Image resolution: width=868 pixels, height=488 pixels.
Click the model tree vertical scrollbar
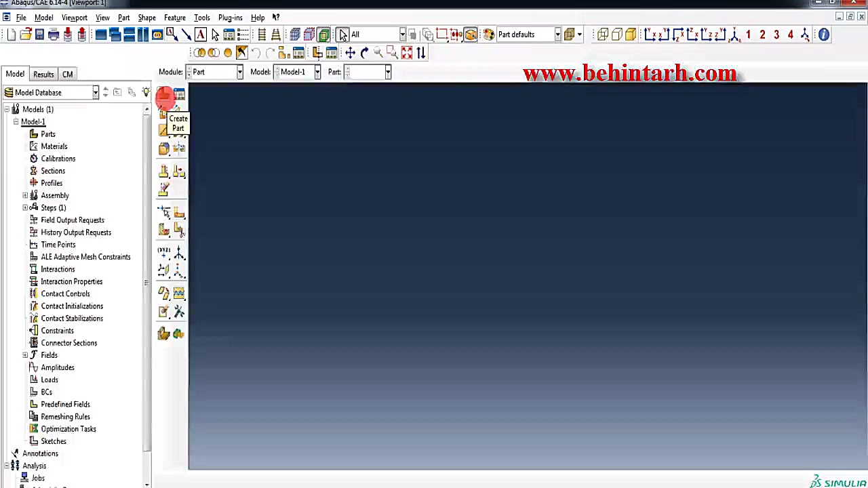pyautogui.click(x=147, y=281)
